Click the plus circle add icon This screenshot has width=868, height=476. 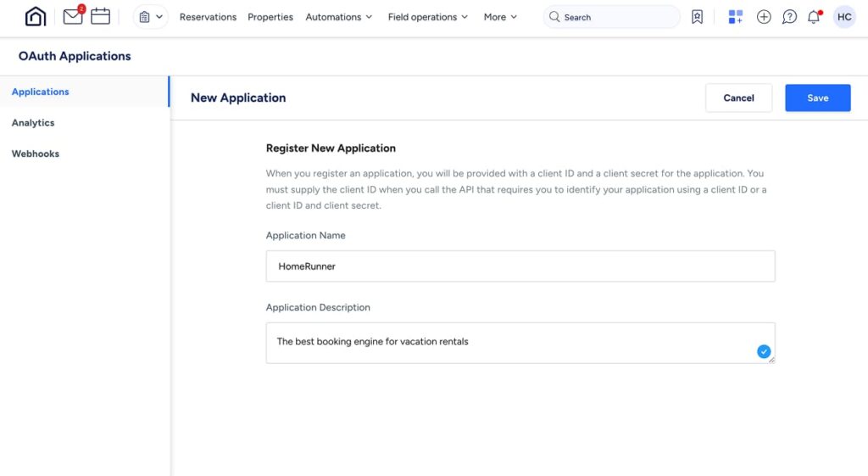coord(764,17)
